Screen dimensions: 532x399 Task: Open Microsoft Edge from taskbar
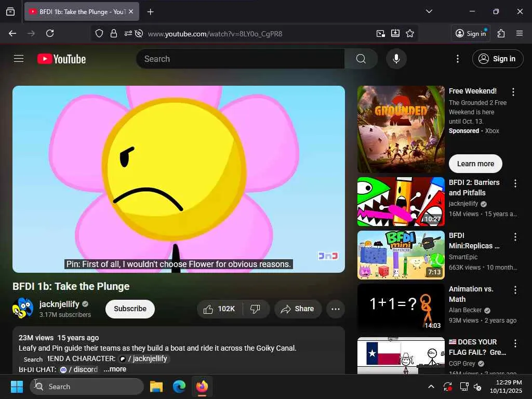coord(179,387)
